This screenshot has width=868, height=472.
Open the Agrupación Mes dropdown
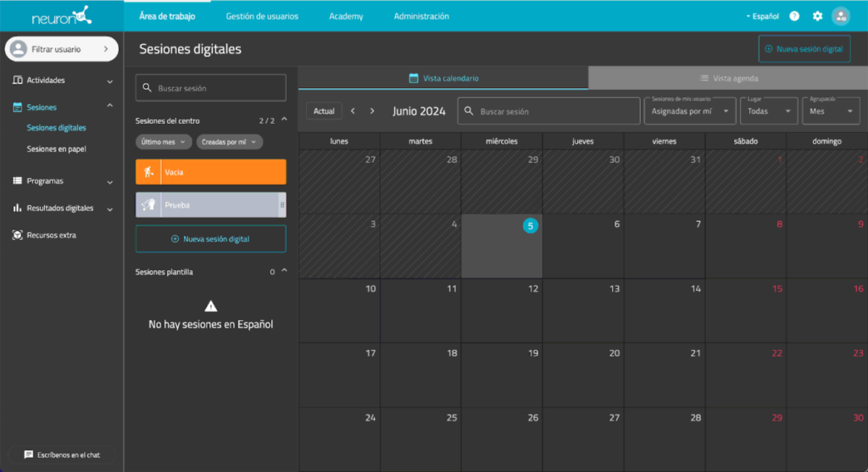(831, 111)
